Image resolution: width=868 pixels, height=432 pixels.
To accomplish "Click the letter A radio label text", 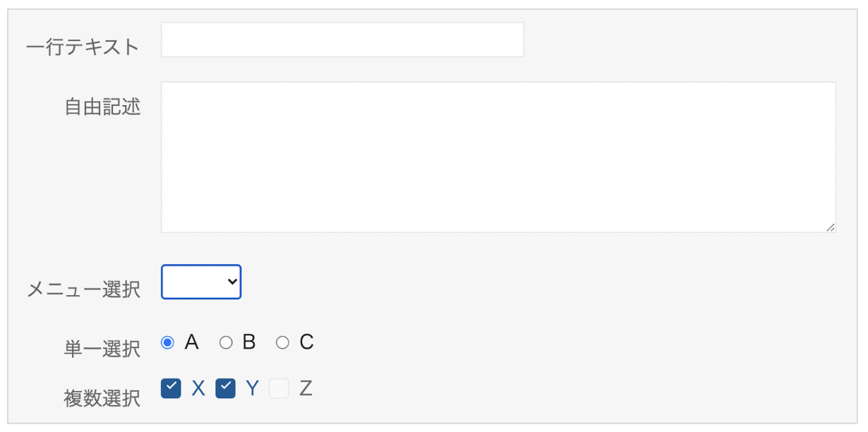I will tap(191, 342).
